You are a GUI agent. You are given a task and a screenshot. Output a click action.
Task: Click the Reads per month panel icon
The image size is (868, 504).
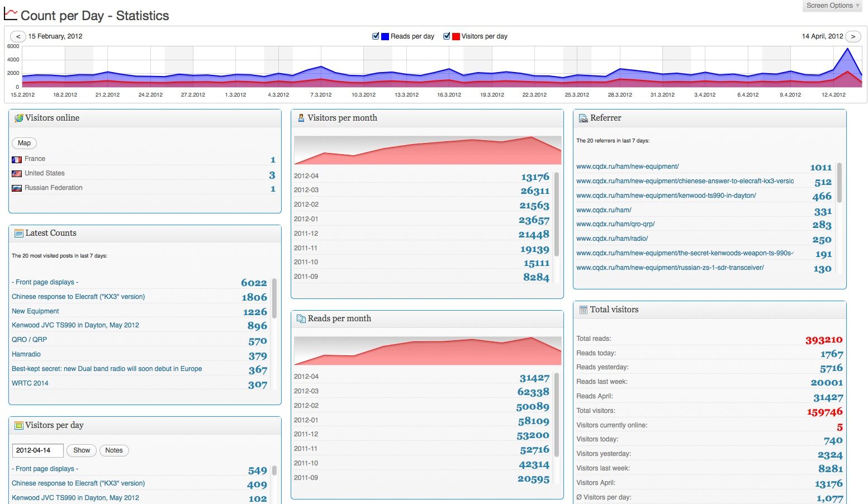[x=301, y=318]
